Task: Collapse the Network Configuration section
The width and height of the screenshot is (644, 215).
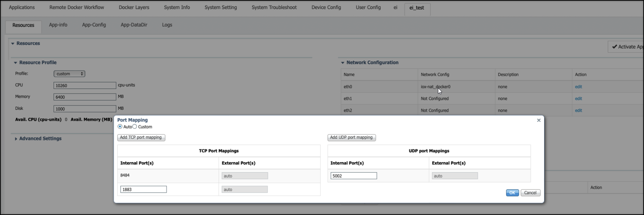Action: click(343, 63)
